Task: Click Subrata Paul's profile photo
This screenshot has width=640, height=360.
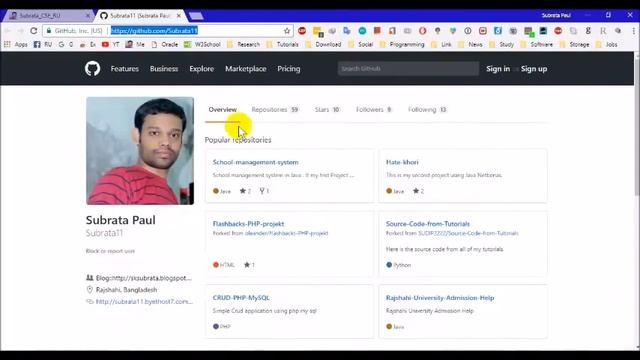Action: pyautogui.click(x=140, y=151)
